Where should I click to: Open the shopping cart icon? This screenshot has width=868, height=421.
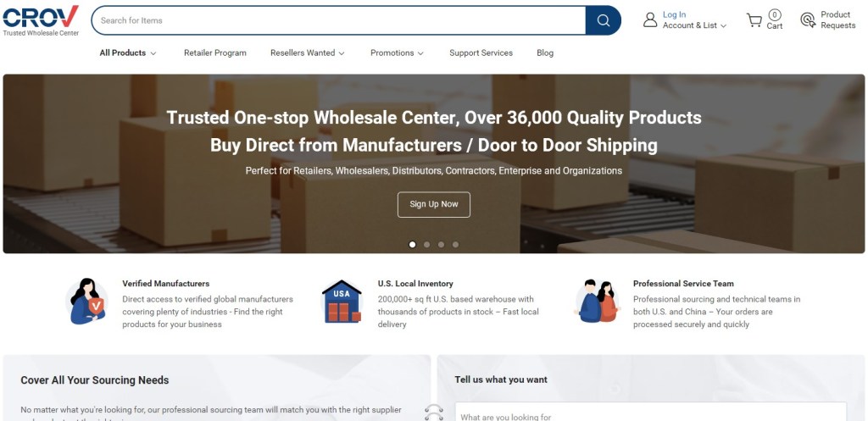point(754,20)
